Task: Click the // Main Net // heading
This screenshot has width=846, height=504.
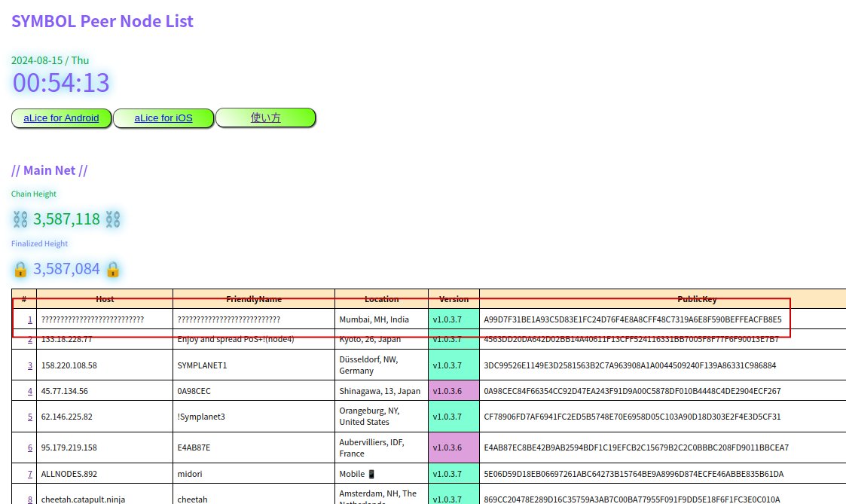Action: click(x=49, y=170)
